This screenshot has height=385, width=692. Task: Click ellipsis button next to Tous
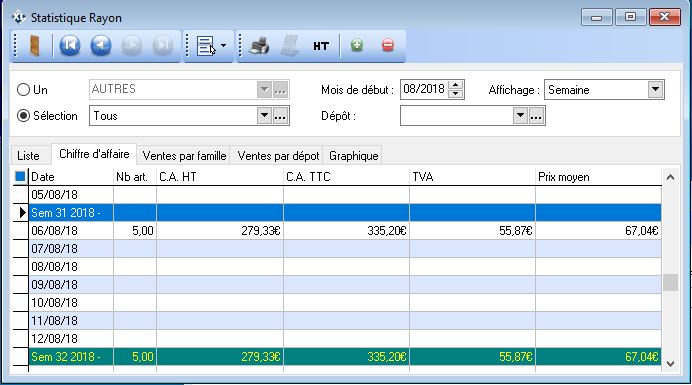280,116
